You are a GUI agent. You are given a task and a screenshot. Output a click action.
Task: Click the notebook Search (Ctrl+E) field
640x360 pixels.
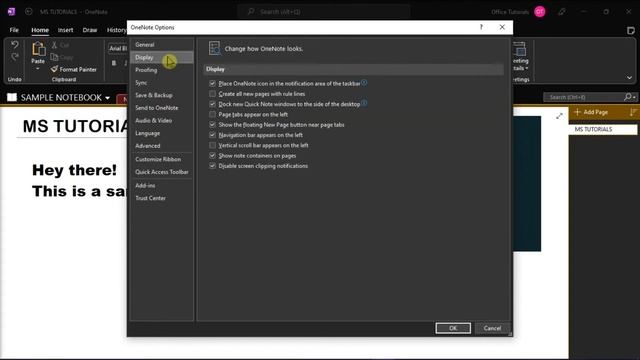tap(584, 97)
